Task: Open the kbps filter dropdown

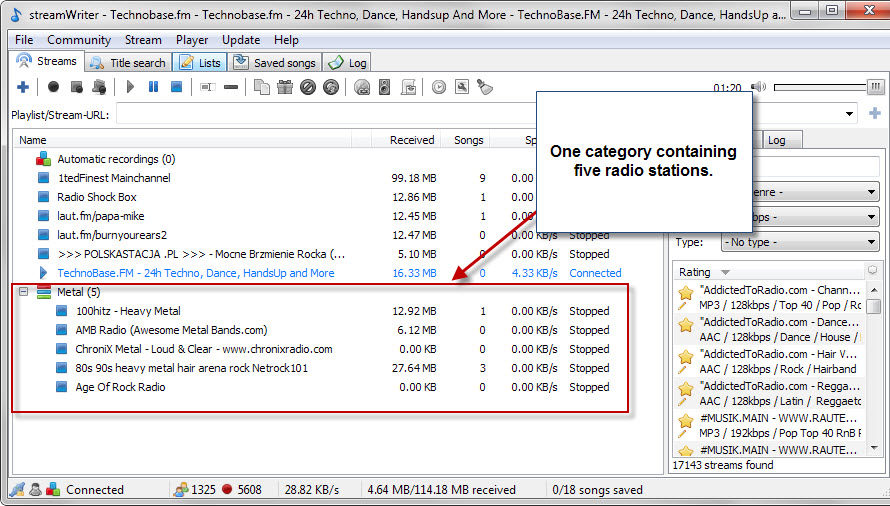Action: [871, 217]
